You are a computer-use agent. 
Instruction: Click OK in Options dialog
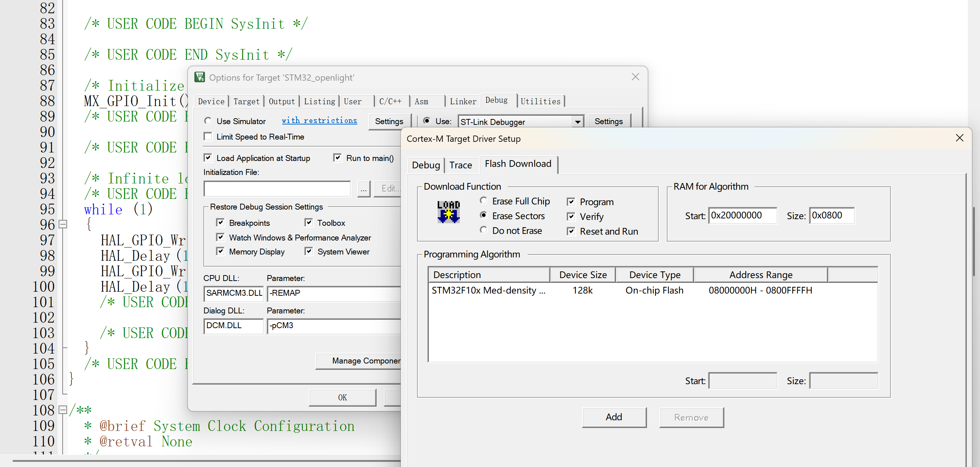click(342, 397)
